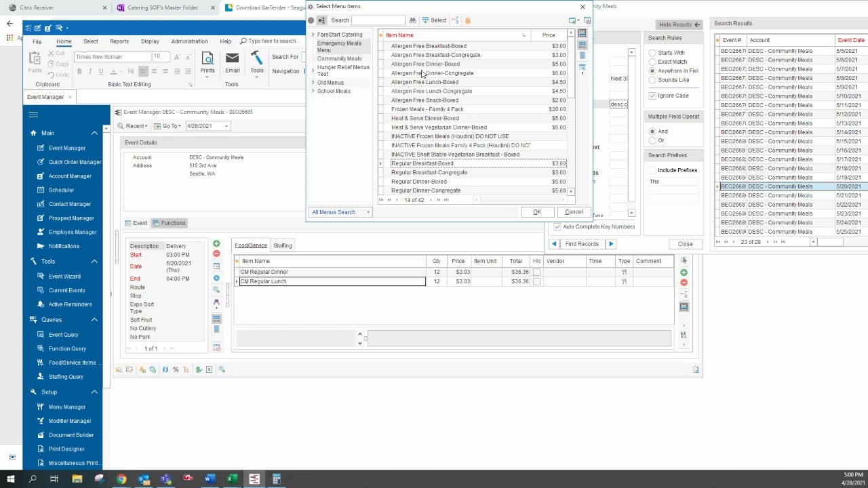The width and height of the screenshot is (868, 488).
Task: Select the And multiple field operator
Action: coord(652,131)
